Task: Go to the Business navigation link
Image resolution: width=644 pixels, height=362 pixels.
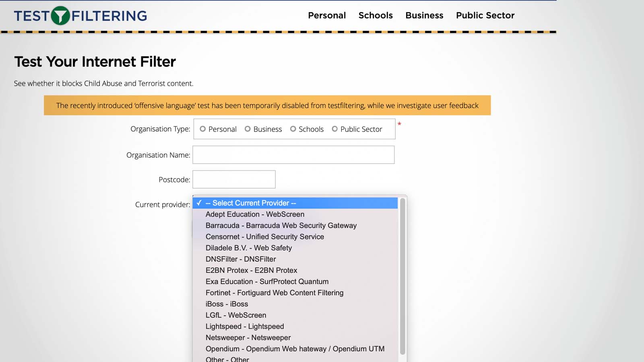Action: pyautogui.click(x=424, y=15)
